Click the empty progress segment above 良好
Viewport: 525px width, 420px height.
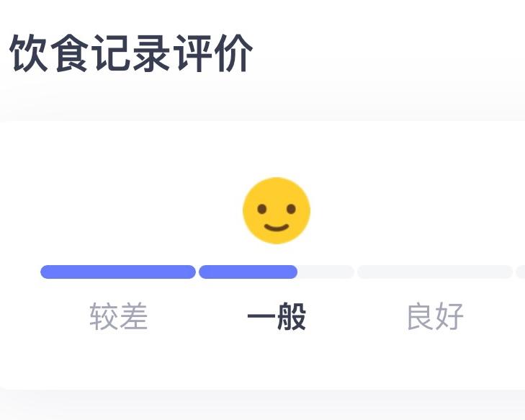tap(435, 272)
